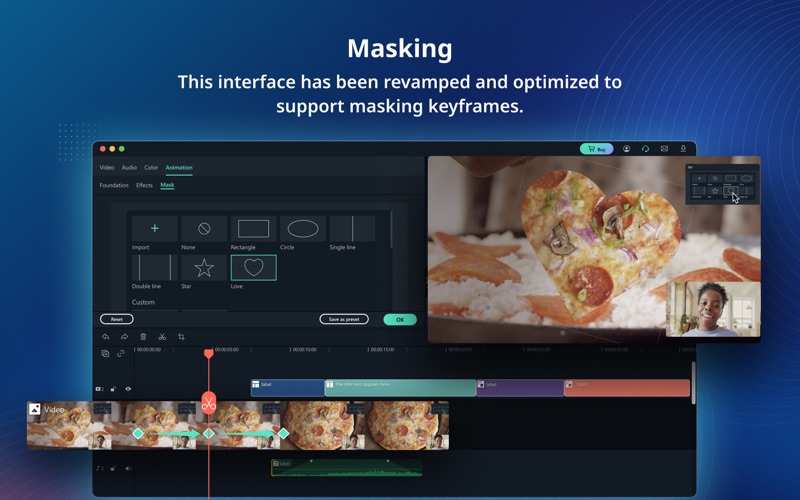Open the Foundation sub-tab
800x500 pixels.
point(114,185)
